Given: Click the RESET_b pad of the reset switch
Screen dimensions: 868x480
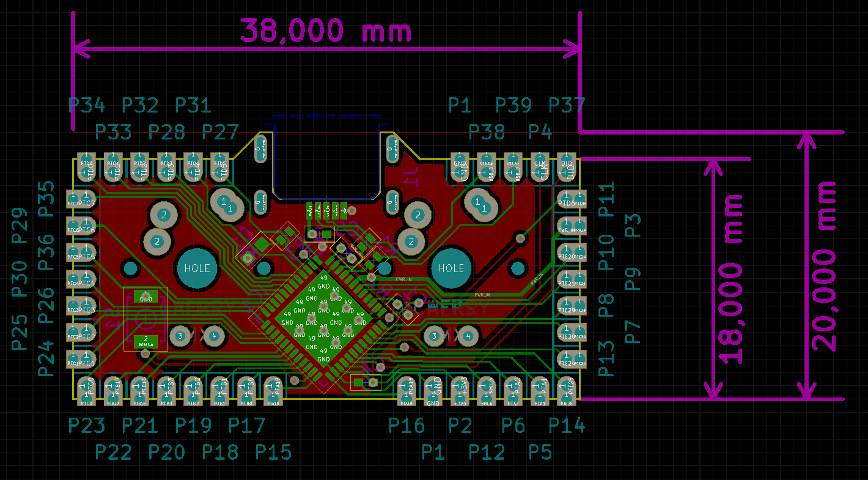Looking at the screenshot, I should pos(145,341).
